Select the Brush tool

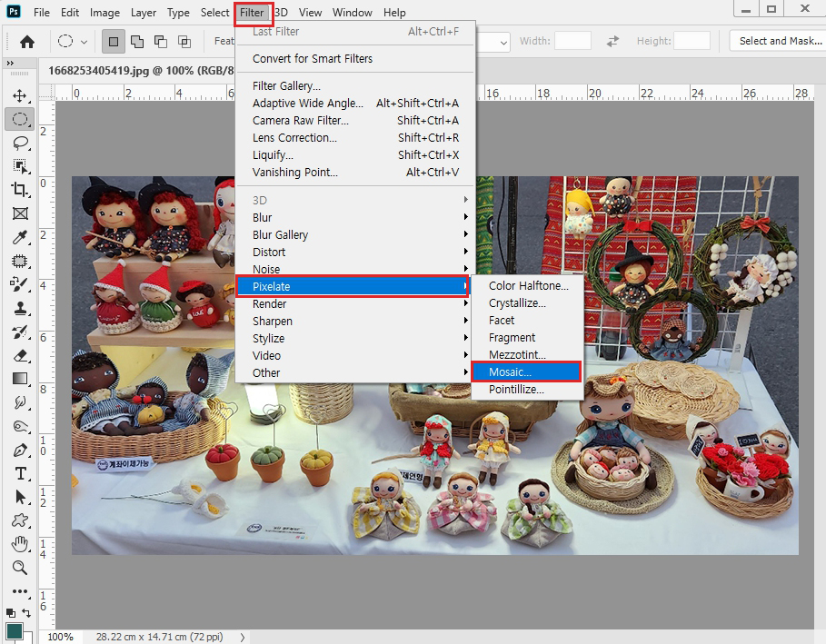(x=19, y=284)
